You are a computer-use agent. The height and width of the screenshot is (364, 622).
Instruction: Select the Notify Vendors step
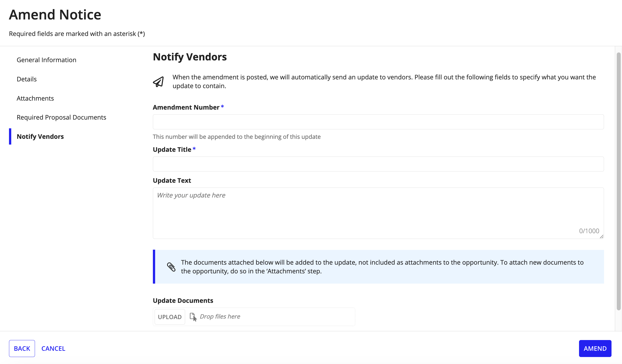(40, 137)
